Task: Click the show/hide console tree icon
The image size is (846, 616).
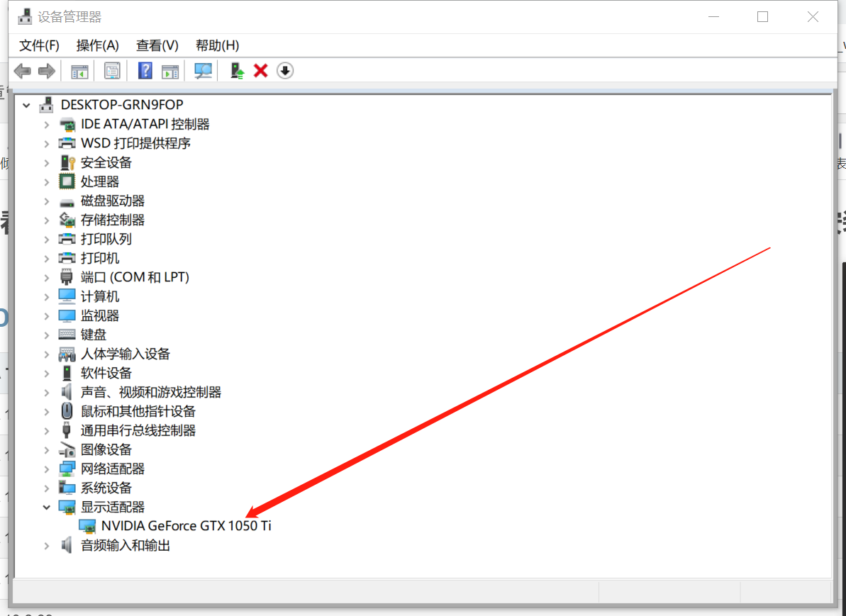Action: (x=79, y=71)
